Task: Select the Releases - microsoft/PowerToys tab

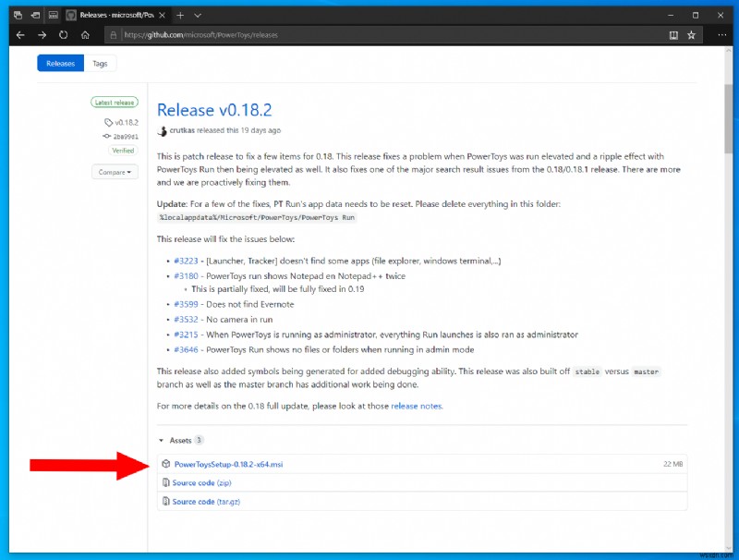Action: (116, 15)
